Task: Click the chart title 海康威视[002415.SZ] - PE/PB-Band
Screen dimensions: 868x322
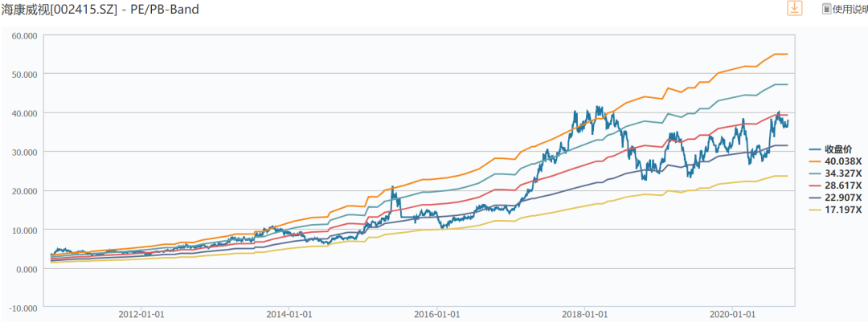Action: (100, 9)
